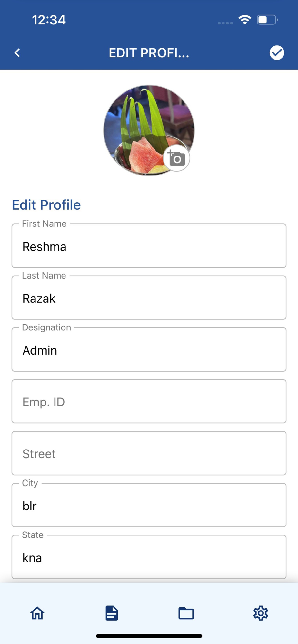Edit the Last Name field

point(149,298)
